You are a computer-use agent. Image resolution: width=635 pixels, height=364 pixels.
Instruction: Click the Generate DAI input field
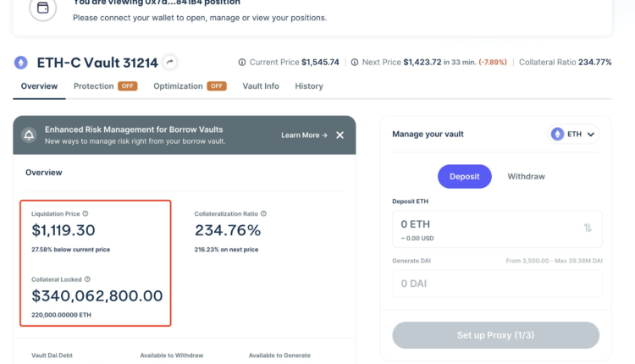coord(497,283)
